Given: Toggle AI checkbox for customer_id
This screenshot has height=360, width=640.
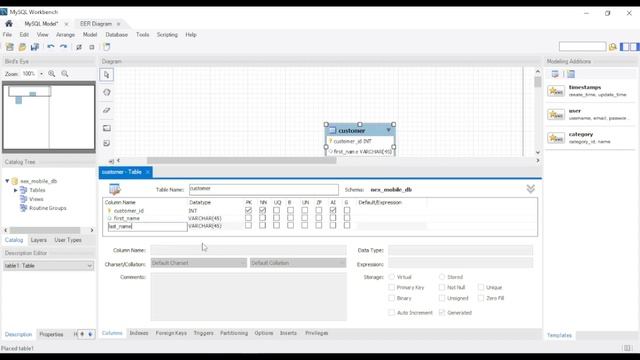Looking at the screenshot, I should (333, 210).
